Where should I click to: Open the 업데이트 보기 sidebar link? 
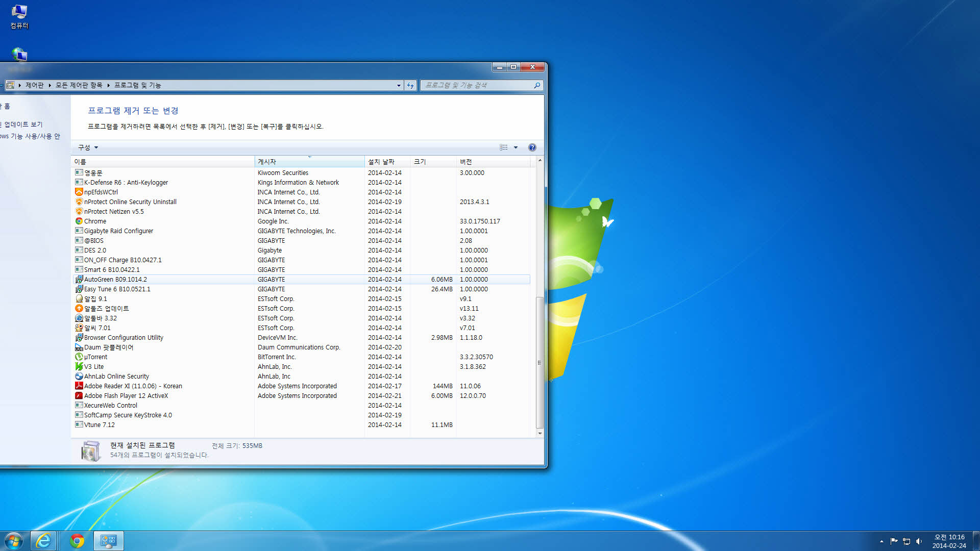(22, 124)
